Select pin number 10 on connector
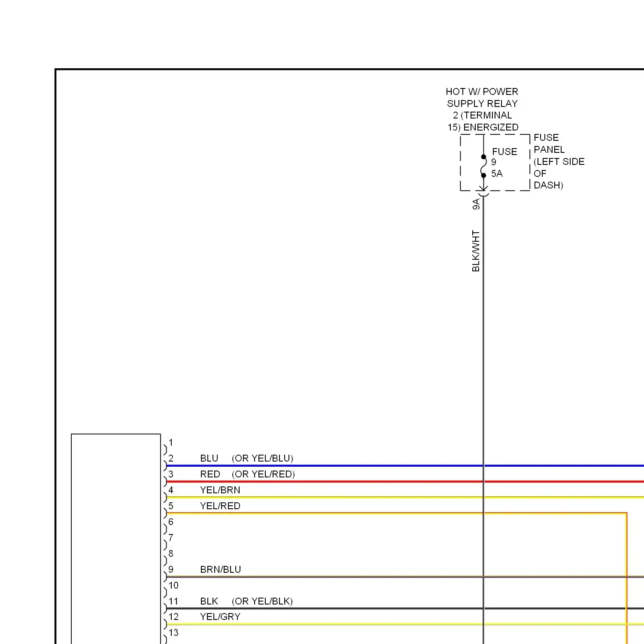The width and height of the screenshot is (644, 644). pyautogui.click(x=173, y=586)
